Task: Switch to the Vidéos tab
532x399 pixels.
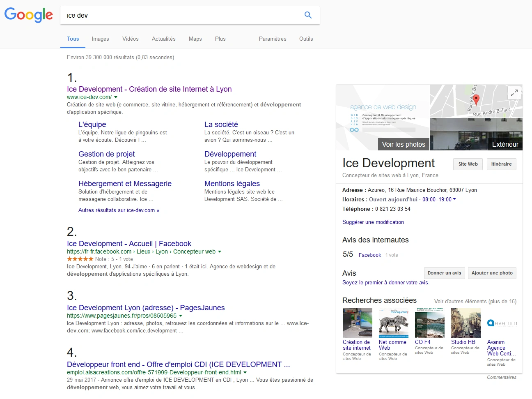Action: click(131, 39)
